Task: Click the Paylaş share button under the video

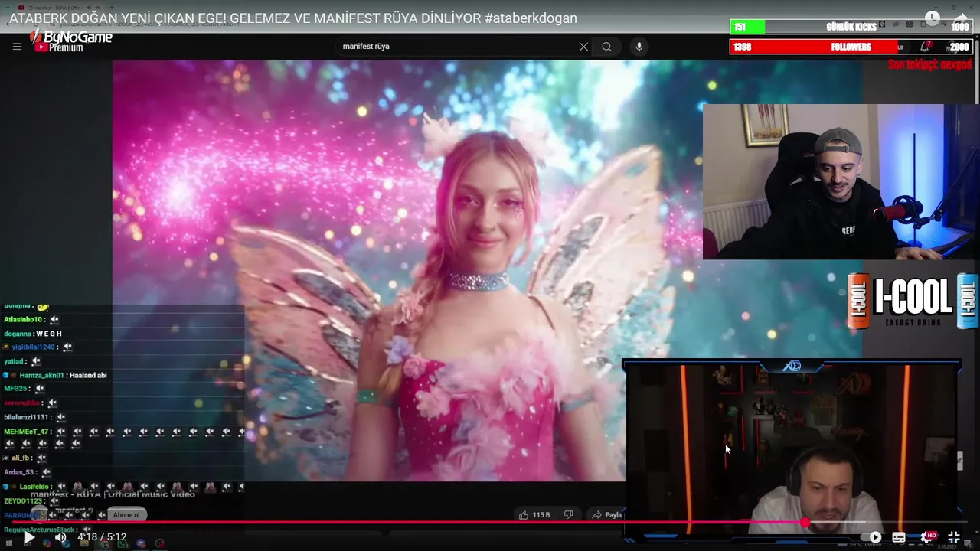Action: [607, 515]
